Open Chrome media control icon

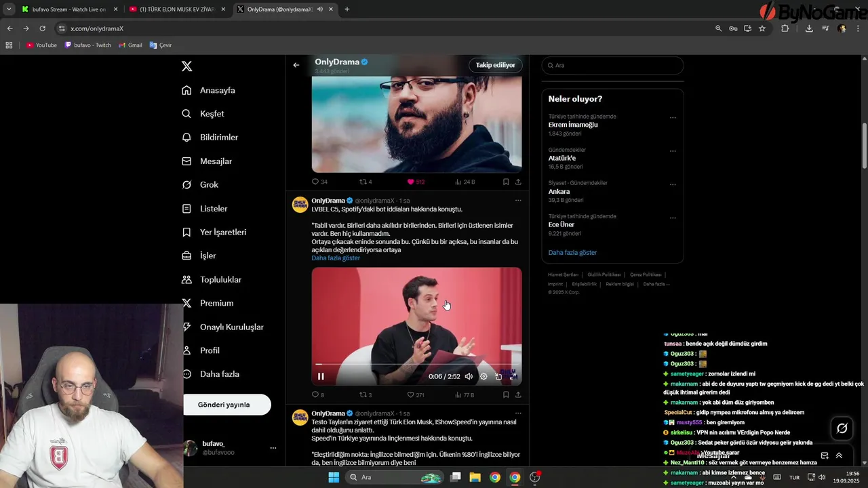[x=825, y=28]
